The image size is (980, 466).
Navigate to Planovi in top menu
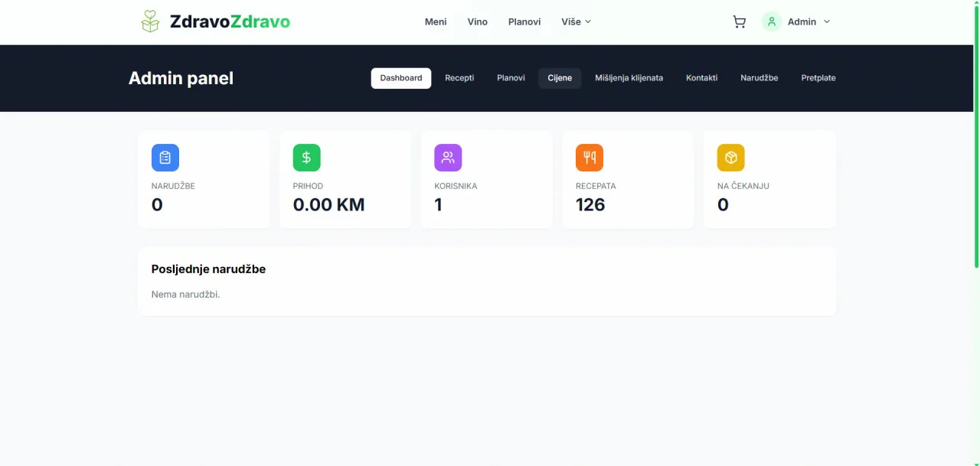coord(524,21)
